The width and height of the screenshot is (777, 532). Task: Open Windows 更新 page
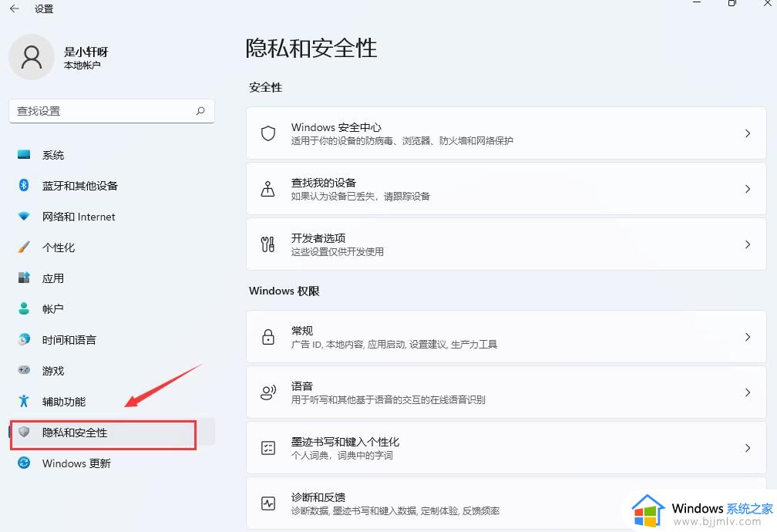[112, 463]
